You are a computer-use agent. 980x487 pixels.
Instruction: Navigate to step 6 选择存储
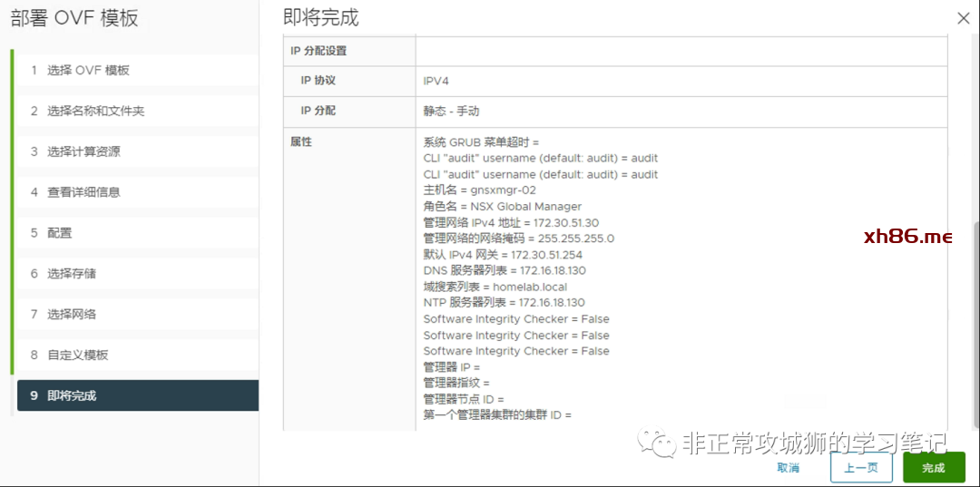(x=72, y=274)
